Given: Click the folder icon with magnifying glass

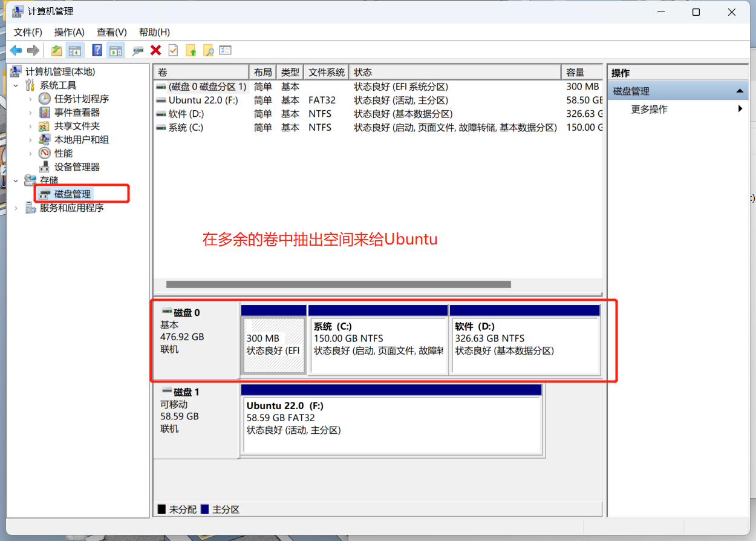Looking at the screenshot, I should (209, 50).
